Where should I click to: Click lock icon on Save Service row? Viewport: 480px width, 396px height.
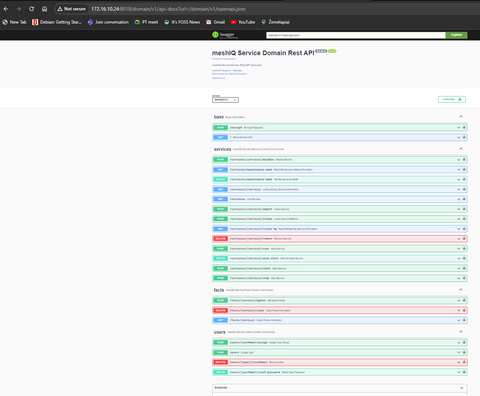pos(464,248)
